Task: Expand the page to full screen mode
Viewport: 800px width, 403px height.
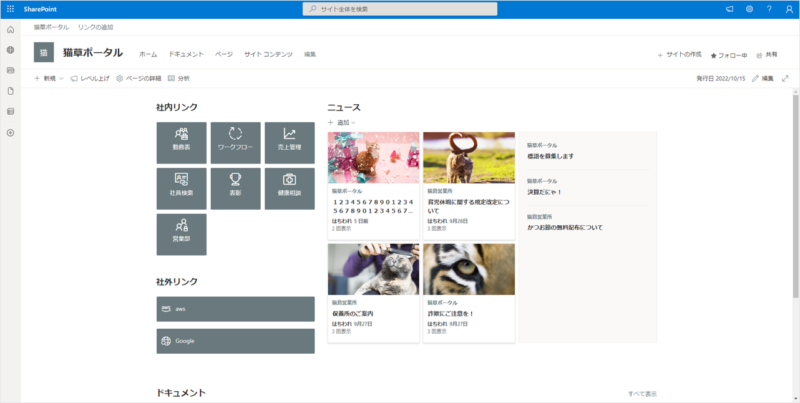Action: coord(785,78)
